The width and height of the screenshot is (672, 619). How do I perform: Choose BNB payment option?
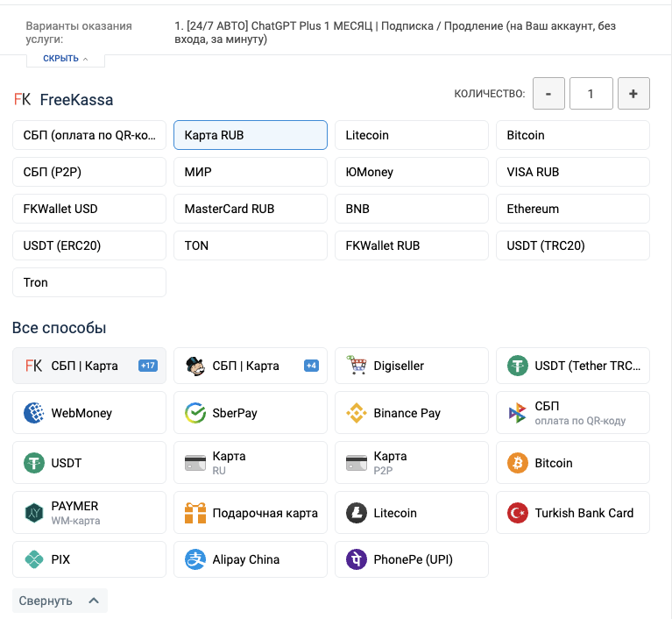[412, 209]
